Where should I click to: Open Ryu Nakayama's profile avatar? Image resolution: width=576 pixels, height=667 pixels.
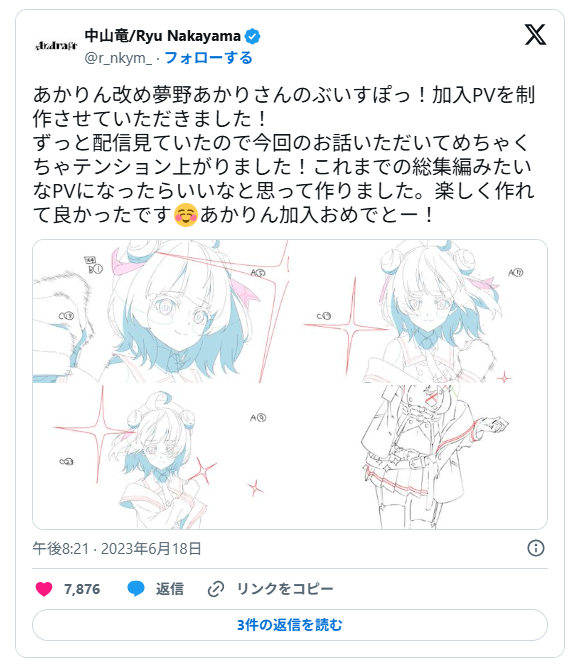click(55, 46)
